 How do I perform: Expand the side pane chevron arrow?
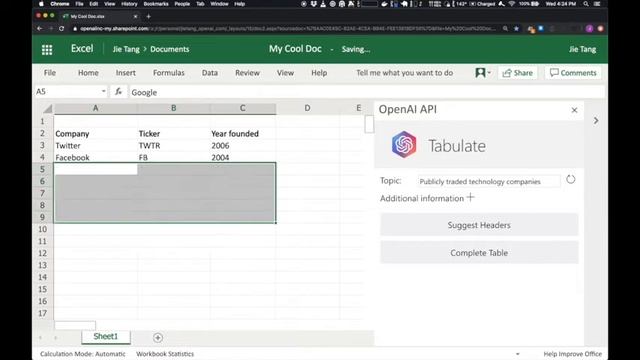[596, 121]
